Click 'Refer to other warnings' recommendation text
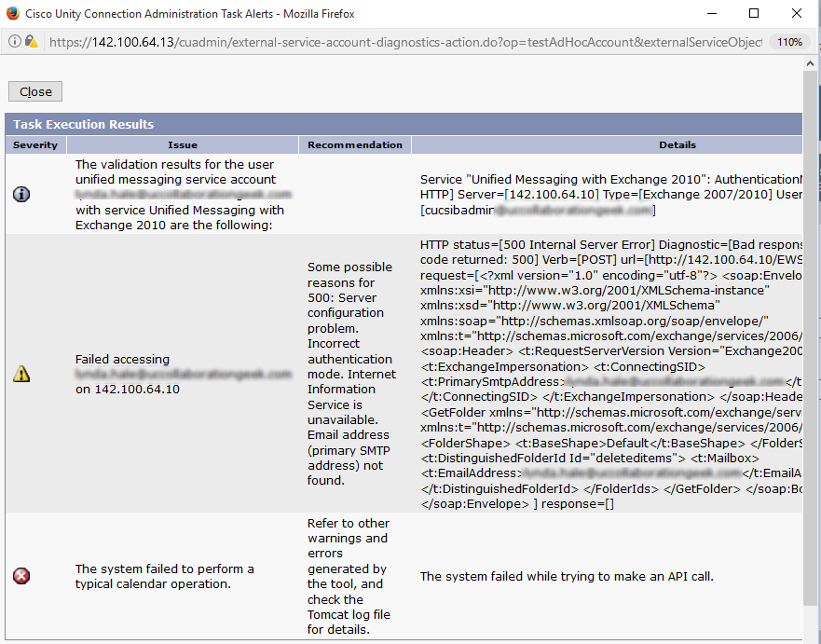 (349, 576)
